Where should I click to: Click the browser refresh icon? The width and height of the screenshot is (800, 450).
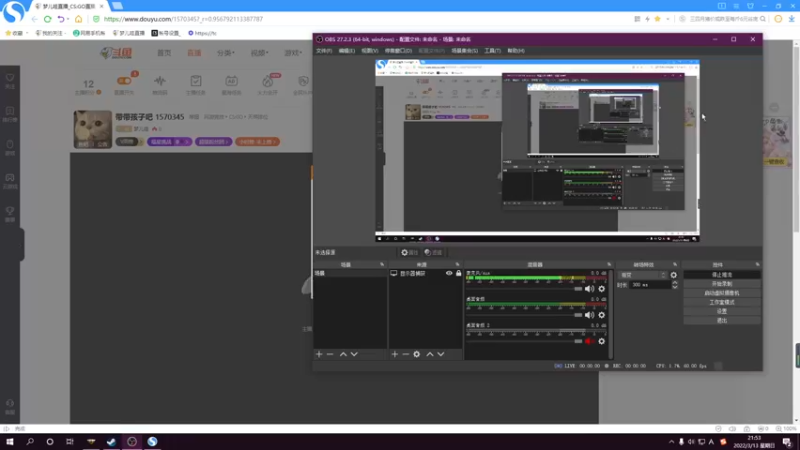[47, 19]
